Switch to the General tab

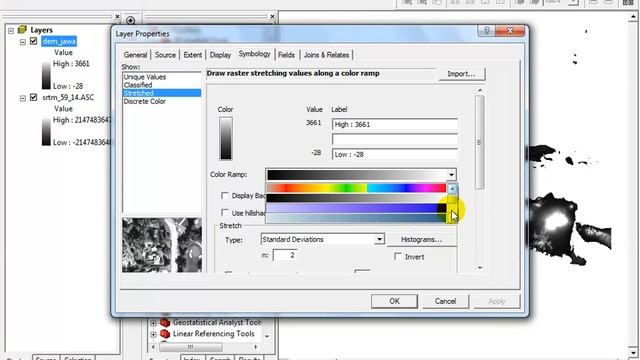coord(136,55)
